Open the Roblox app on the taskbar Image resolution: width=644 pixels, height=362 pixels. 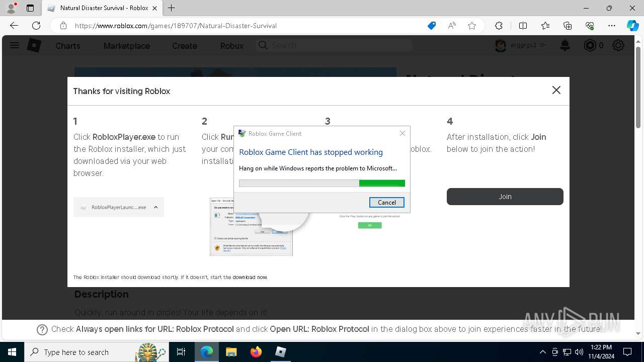280,352
